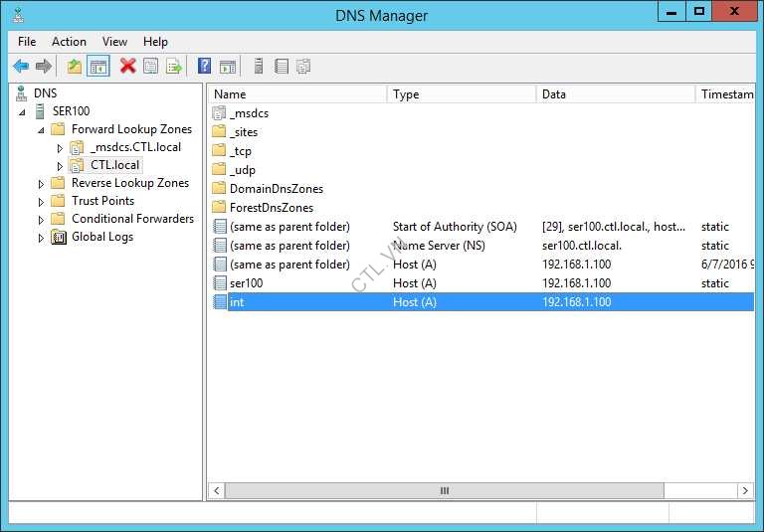The height and width of the screenshot is (532, 764).
Task: Click the record icon of the int row
Action: [x=220, y=302]
